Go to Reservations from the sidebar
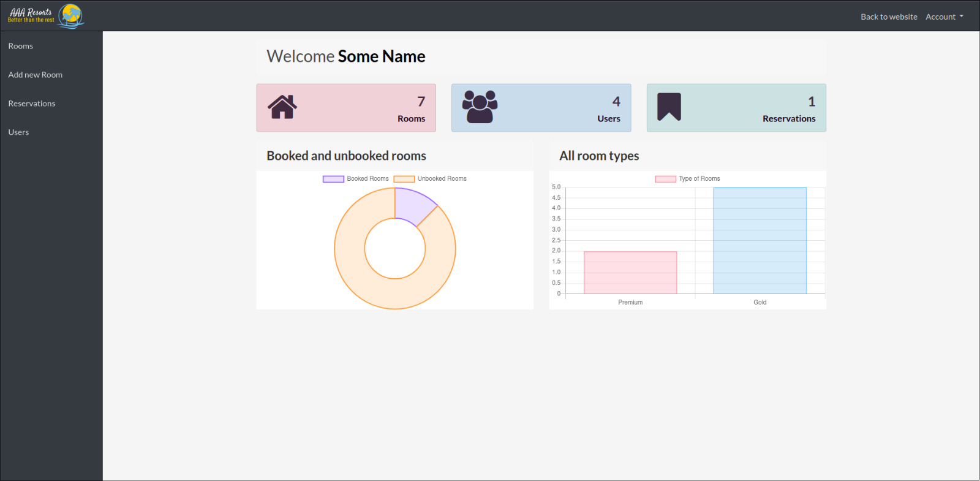This screenshot has height=481, width=980. 32,104
